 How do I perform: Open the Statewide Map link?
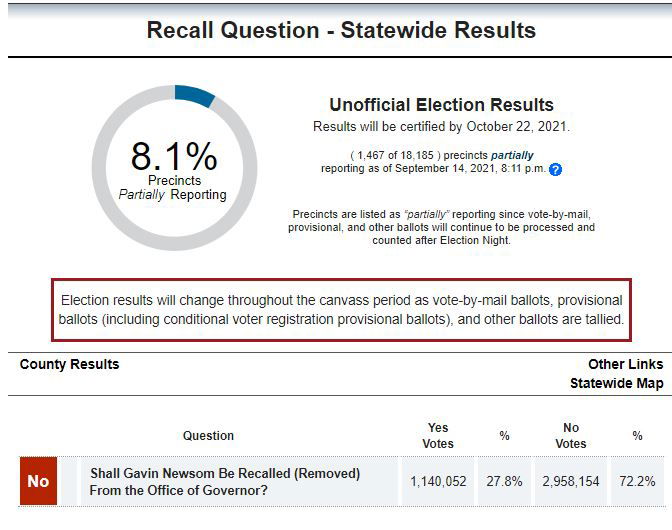click(616, 383)
